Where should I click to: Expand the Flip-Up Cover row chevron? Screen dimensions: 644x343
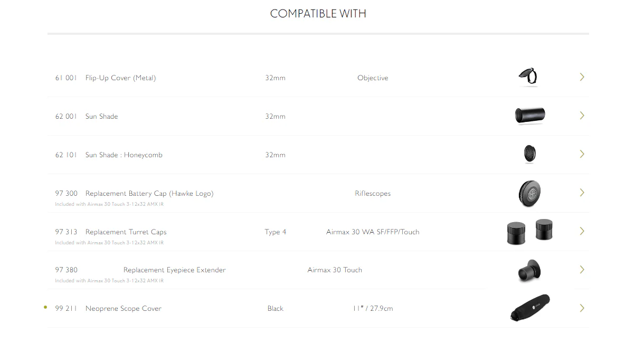(582, 77)
